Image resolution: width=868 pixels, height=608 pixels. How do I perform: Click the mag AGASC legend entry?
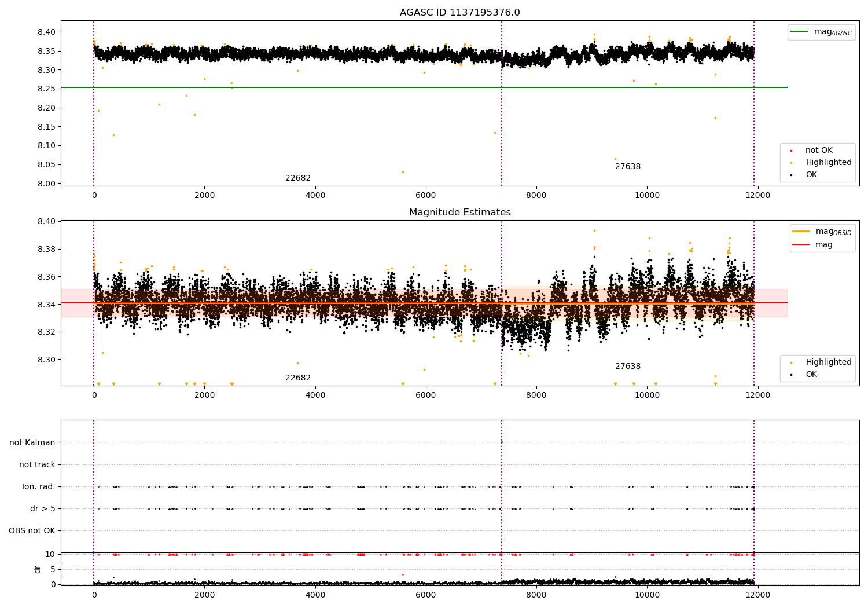[821, 32]
